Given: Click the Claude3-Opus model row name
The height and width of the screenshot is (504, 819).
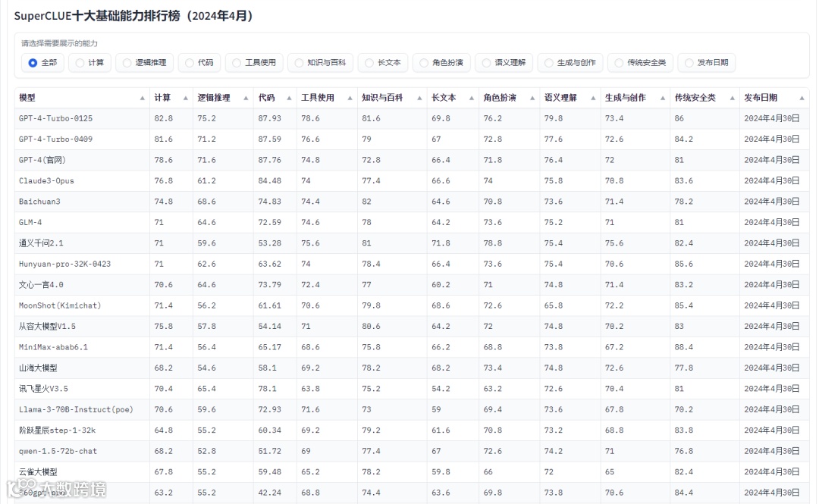Looking at the screenshot, I should (46, 181).
